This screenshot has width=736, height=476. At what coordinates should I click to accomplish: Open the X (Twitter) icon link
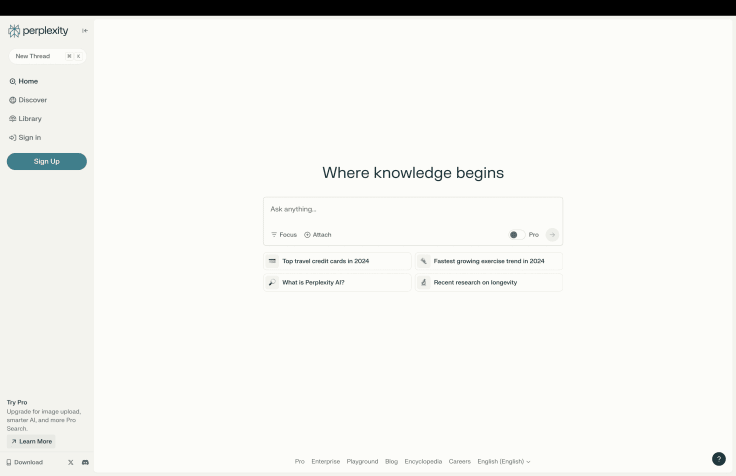(70, 462)
